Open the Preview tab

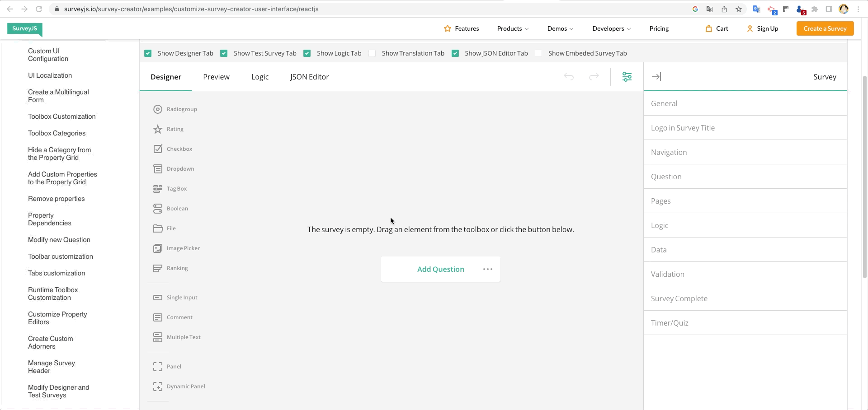(216, 77)
